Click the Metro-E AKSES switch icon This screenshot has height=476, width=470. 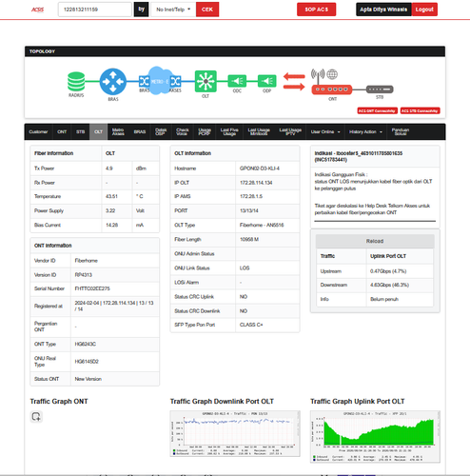175,81
